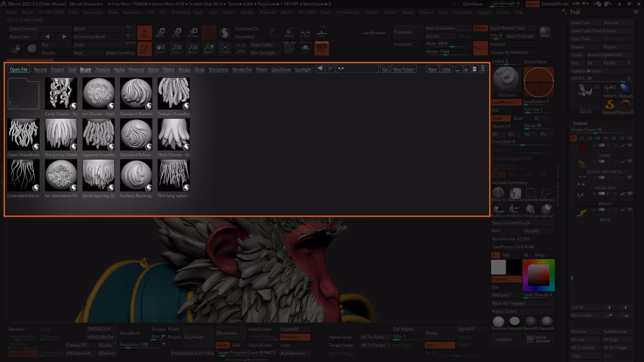Click the Zoom canvas icon
644x362 pixels.
click(176, 49)
